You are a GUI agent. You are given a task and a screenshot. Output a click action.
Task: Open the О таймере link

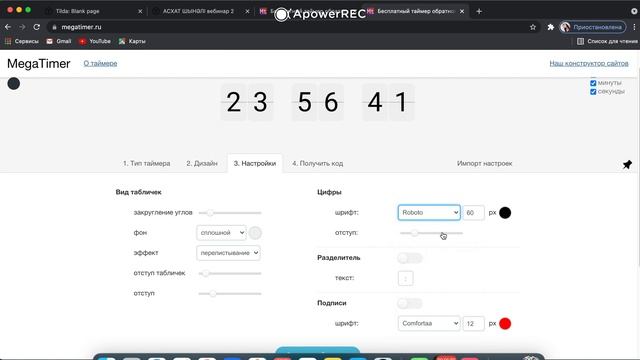100,63
